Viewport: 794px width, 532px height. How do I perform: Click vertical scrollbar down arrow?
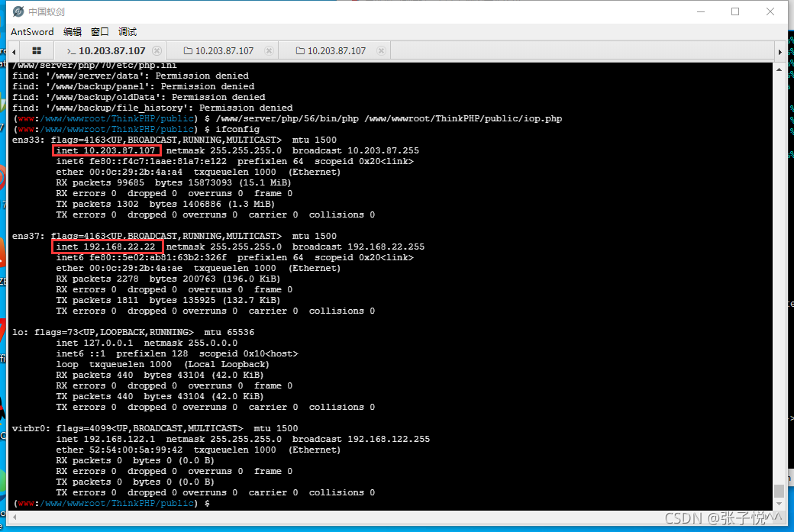(x=779, y=504)
